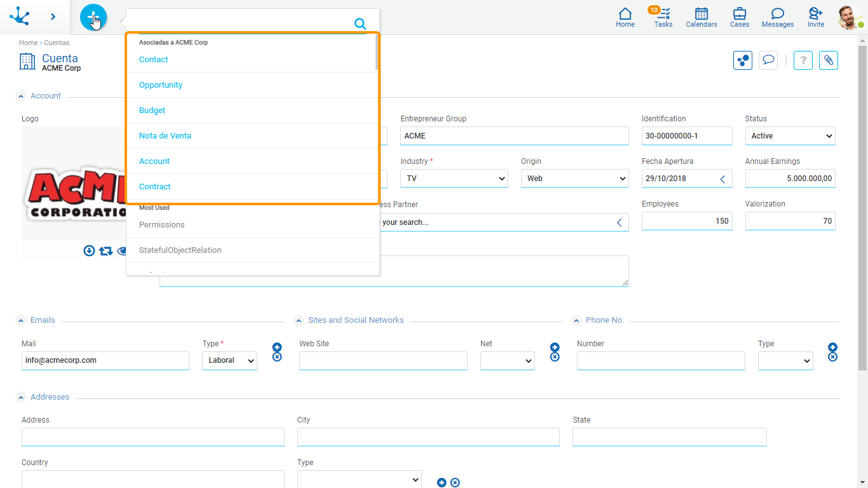Open the comments speech bubble icon
The height and width of the screenshot is (488, 868).
[768, 60]
